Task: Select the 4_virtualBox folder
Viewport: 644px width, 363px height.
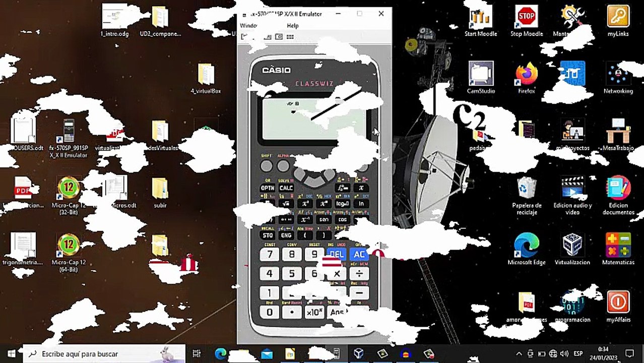Action: click(206, 78)
